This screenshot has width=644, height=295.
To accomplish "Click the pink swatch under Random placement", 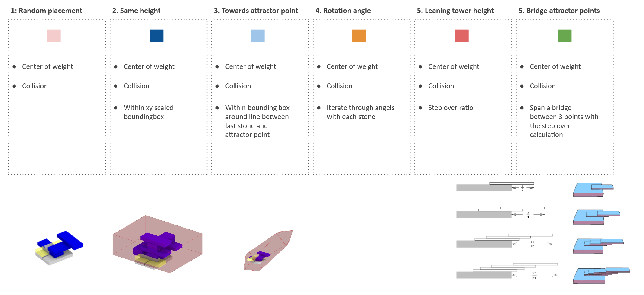I will (x=54, y=36).
